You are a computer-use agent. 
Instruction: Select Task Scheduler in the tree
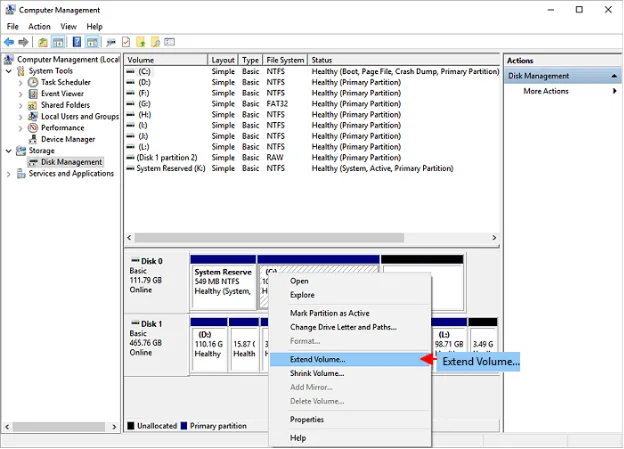(x=66, y=82)
